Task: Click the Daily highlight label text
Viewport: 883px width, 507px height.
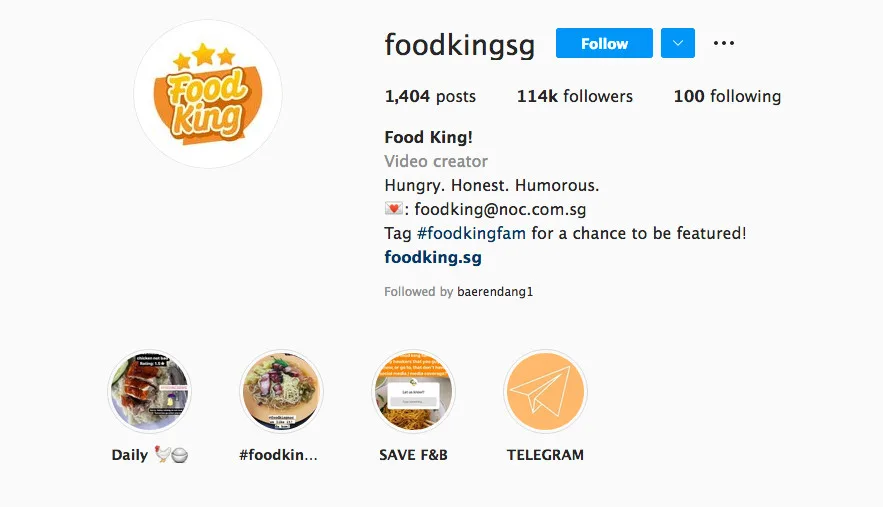Action: (x=130, y=455)
